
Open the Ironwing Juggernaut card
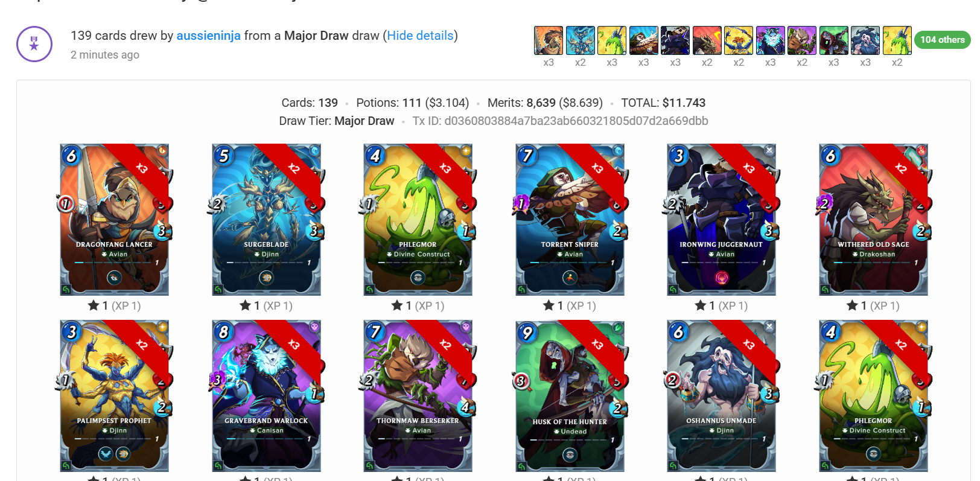pos(721,220)
